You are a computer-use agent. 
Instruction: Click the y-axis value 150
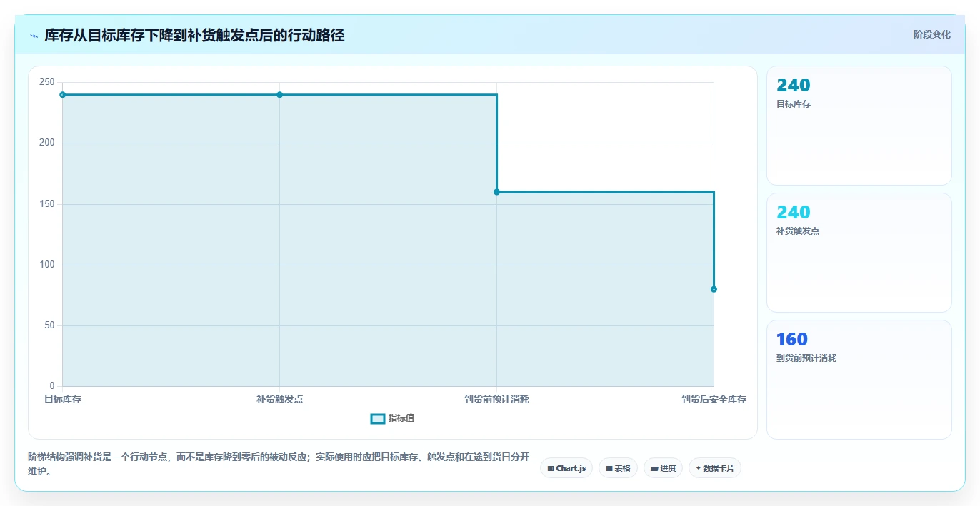coord(47,204)
